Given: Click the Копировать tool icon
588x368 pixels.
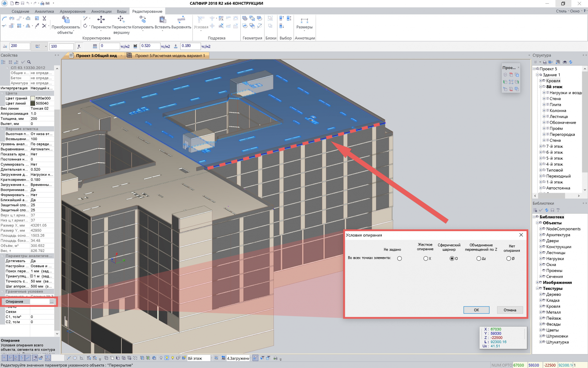Looking at the screenshot, I should (143, 20).
